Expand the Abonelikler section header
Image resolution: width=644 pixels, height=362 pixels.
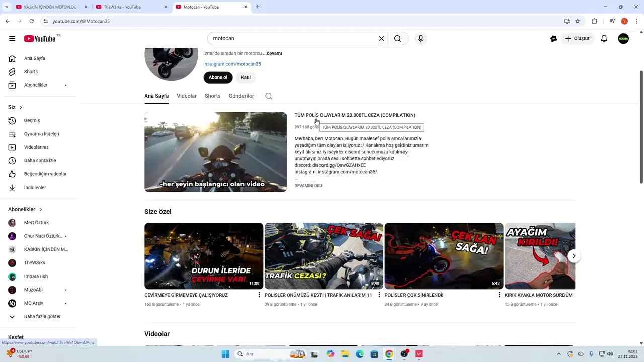(25, 209)
